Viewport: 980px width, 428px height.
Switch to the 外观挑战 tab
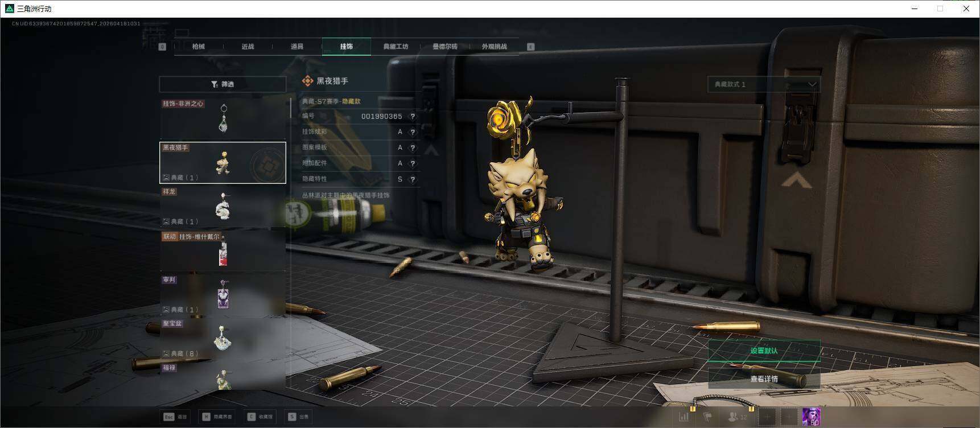(494, 47)
